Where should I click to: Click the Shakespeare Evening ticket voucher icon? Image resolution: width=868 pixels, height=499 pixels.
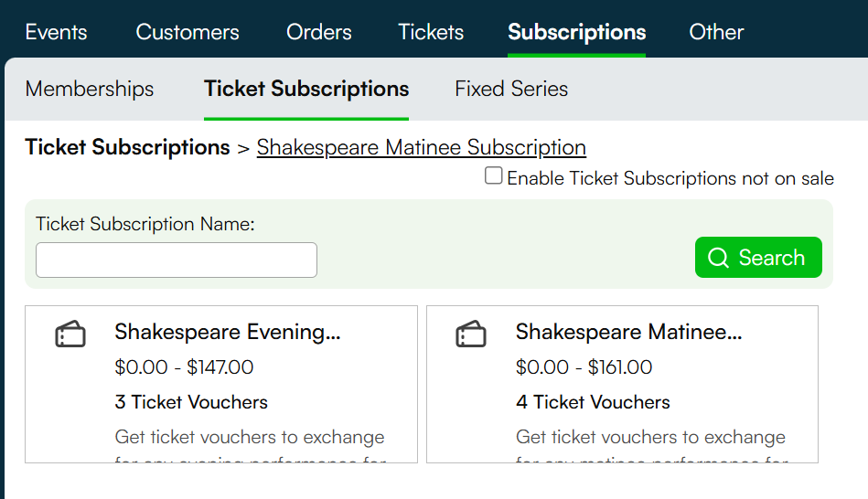click(x=70, y=334)
